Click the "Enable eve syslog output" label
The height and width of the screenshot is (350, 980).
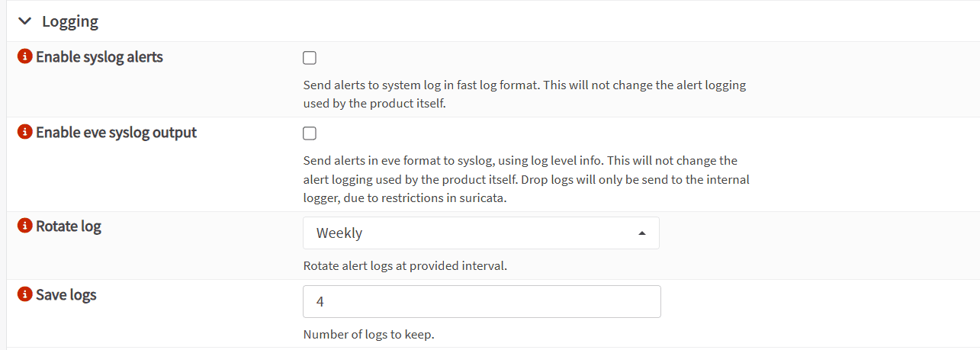pyautogui.click(x=116, y=133)
